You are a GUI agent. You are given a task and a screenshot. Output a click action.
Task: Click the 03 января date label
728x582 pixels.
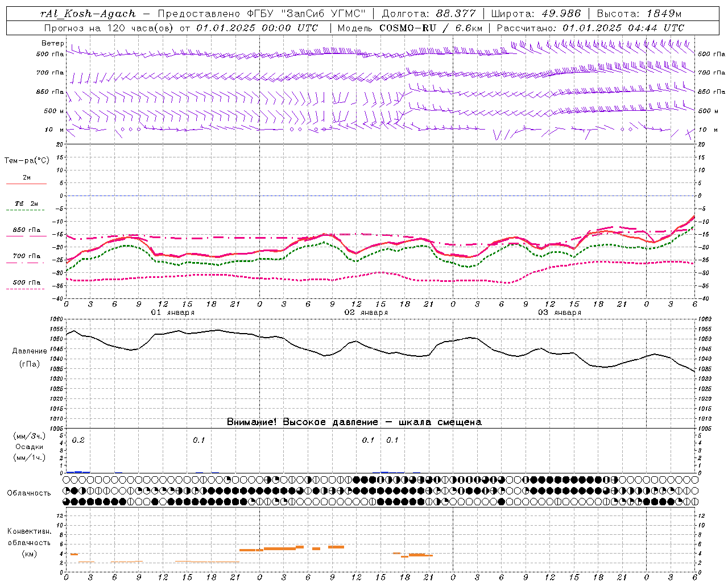tap(560, 313)
